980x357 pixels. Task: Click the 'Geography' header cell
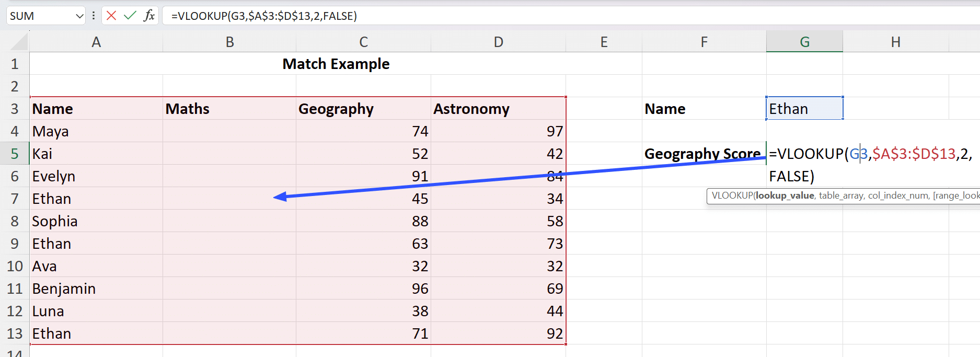click(363, 109)
